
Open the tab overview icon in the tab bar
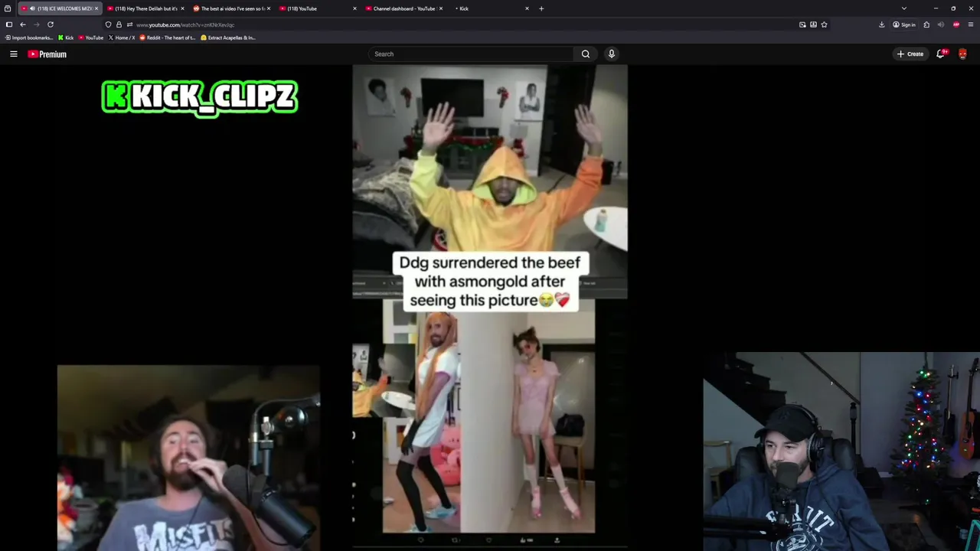[x=8, y=8]
